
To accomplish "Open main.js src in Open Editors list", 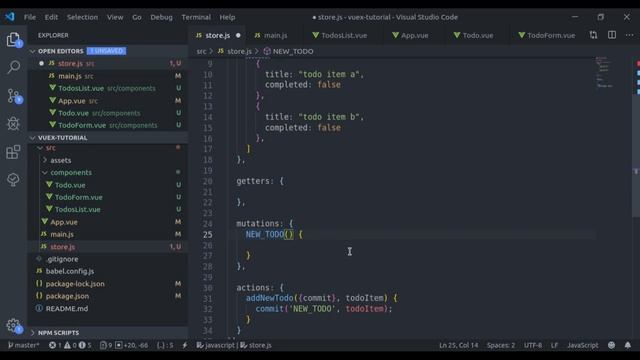I will tap(108, 76).
